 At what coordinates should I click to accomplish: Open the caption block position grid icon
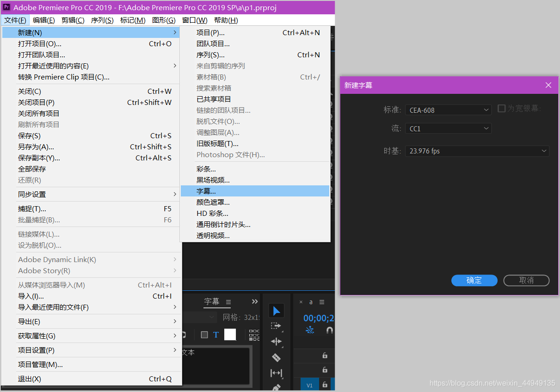pos(254,335)
